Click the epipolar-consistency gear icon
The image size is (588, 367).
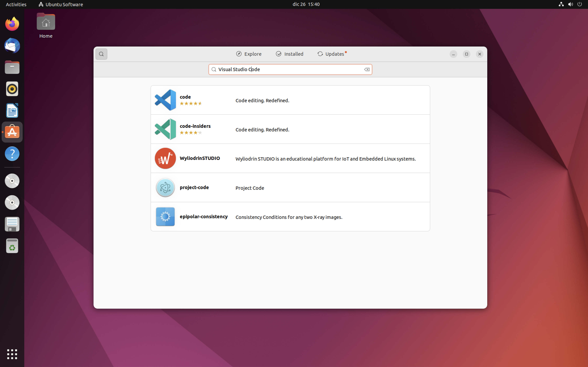165,216
